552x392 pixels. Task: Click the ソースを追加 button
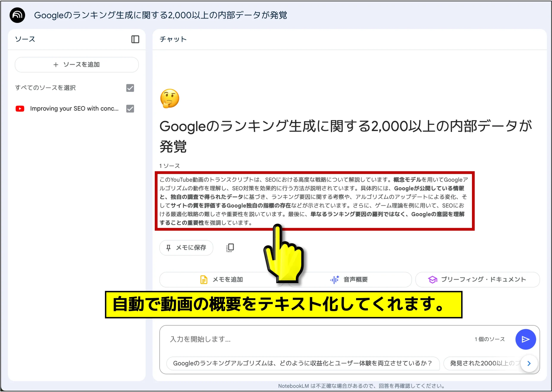(77, 65)
